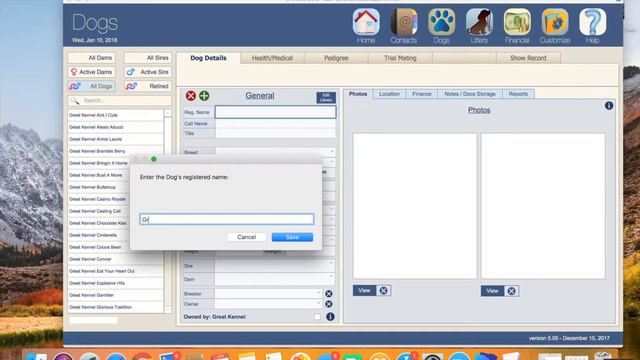Click the red delete dog record icon
This screenshot has width=640, height=360.
point(191,96)
